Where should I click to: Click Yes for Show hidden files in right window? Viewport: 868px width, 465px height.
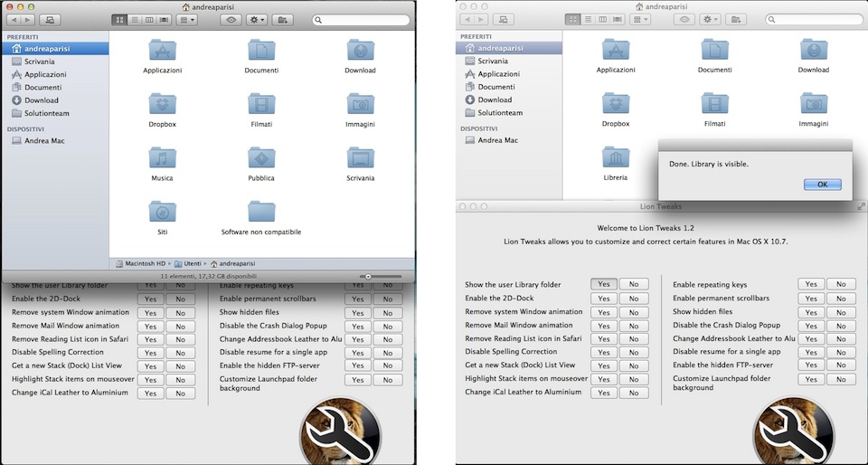(811, 312)
